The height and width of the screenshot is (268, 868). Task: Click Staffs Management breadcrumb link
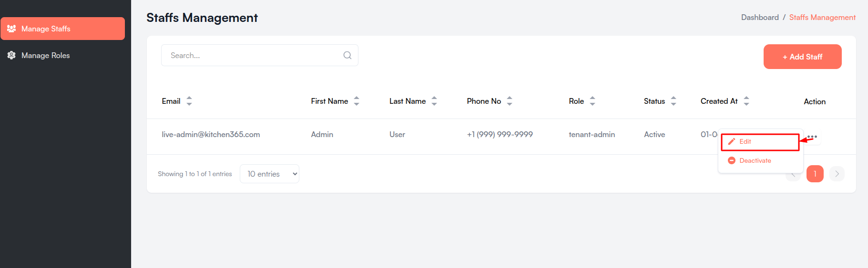[822, 17]
